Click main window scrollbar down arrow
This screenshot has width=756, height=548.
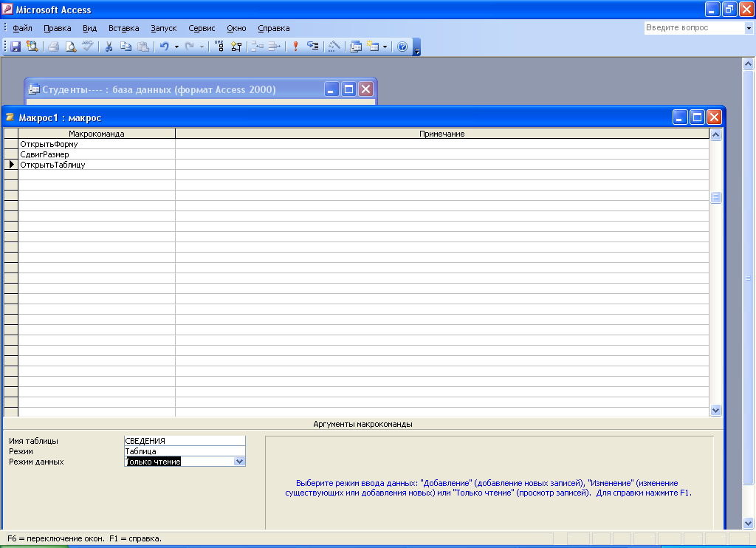[748, 523]
